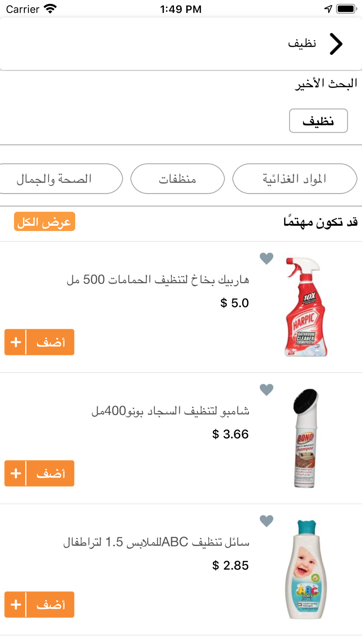Open عرض الكل show all button
Image resolution: width=362 pixels, height=644 pixels.
(x=45, y=221)
